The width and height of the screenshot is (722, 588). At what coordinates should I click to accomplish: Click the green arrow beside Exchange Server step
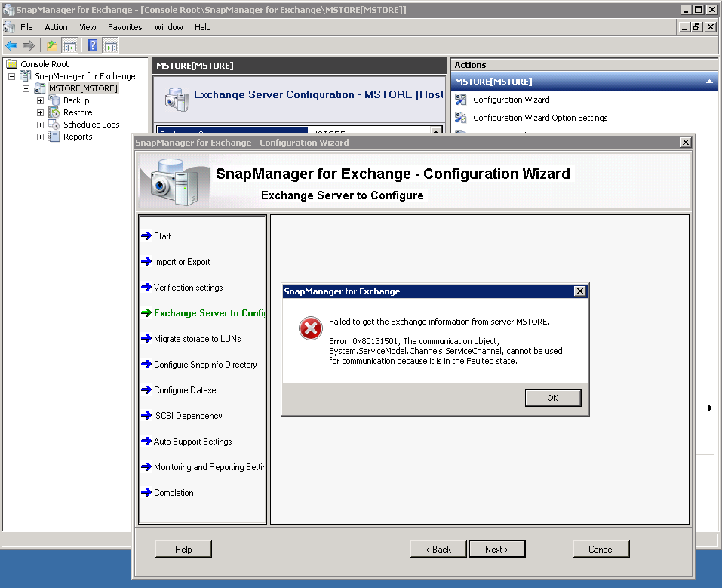pos(146,313)
